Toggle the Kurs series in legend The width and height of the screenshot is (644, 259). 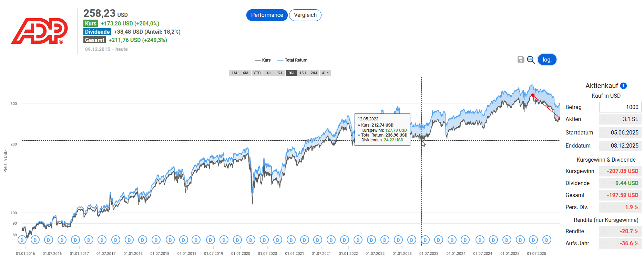coord(263,60)
